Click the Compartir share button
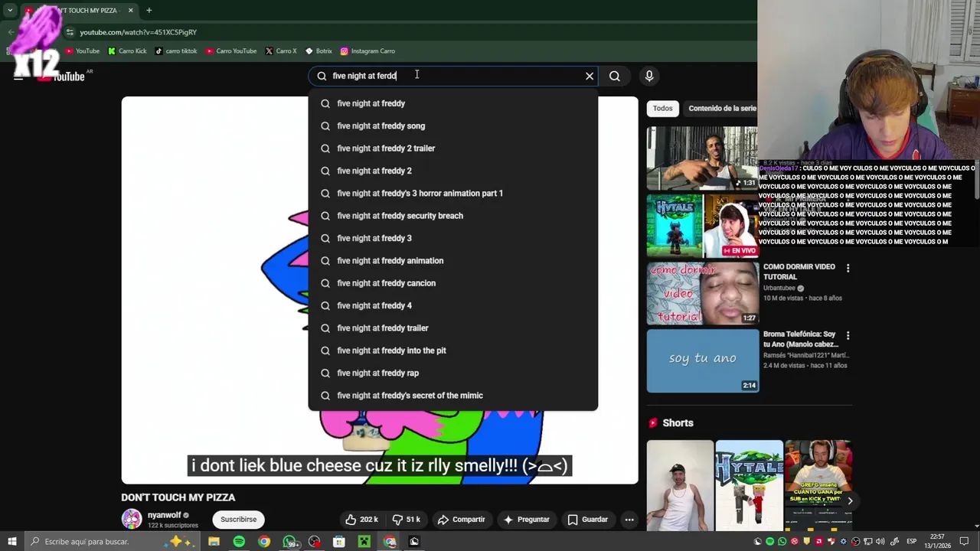980x551 pixels. point(461,520)
